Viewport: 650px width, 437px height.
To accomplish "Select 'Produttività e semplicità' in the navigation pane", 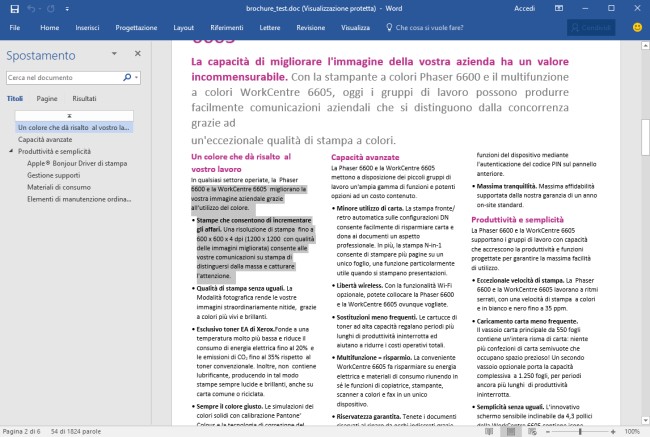I will tap(54, 152).
